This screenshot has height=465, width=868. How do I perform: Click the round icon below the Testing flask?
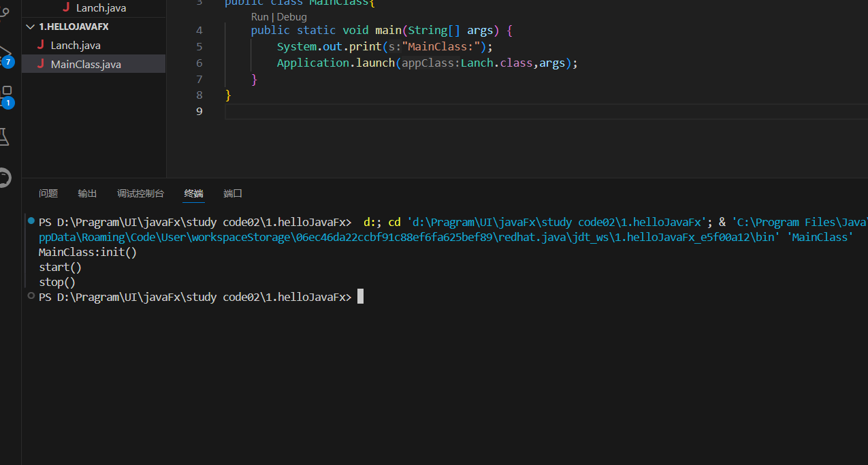pyautogui.click(x=4, y=178)
